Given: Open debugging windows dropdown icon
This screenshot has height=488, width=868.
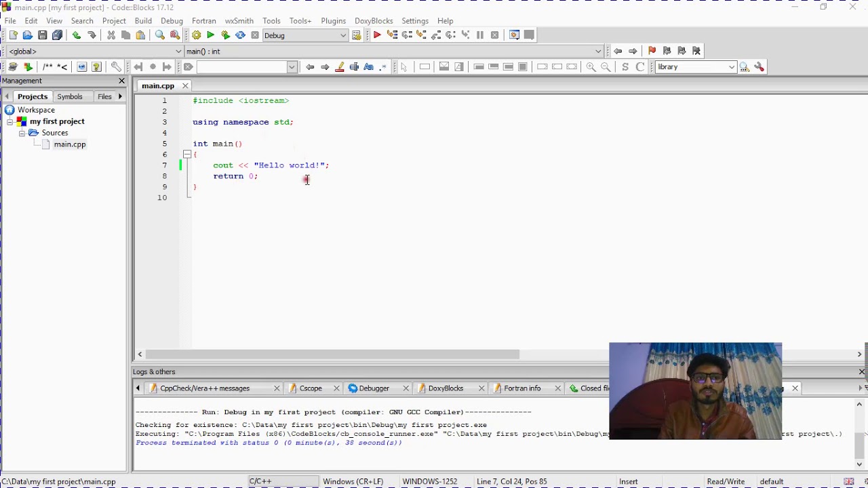Looking at the screenshot, I should coord(515,35).
